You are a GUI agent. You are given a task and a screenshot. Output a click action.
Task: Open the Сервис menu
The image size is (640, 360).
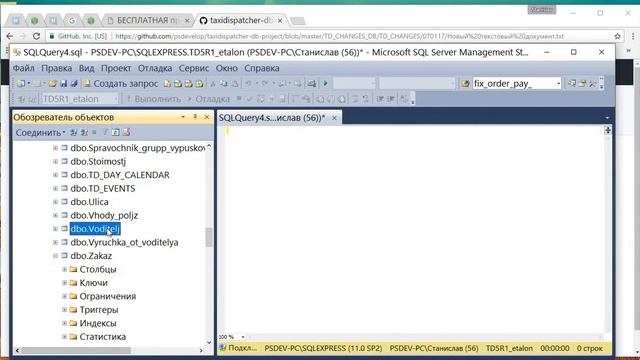pyautogui.click(x=194, y=68)
